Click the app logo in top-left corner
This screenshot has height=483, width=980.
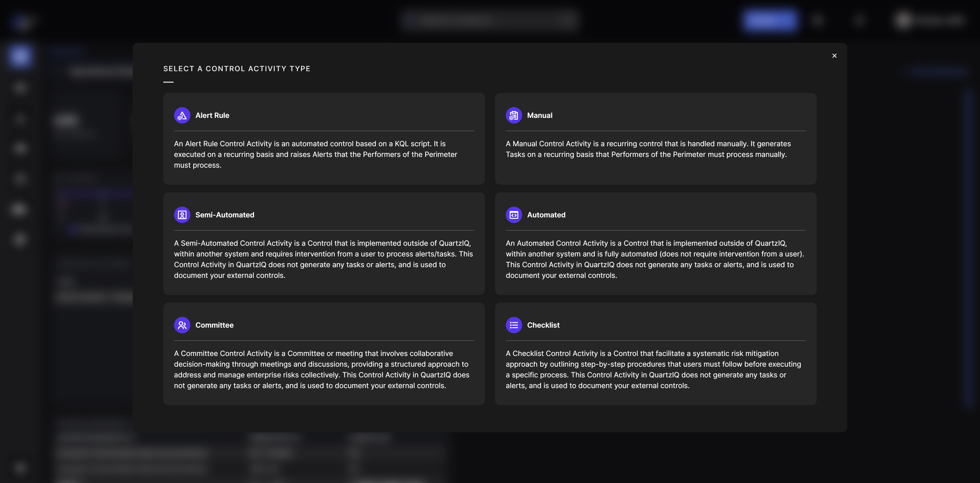(x=21, y=22)
